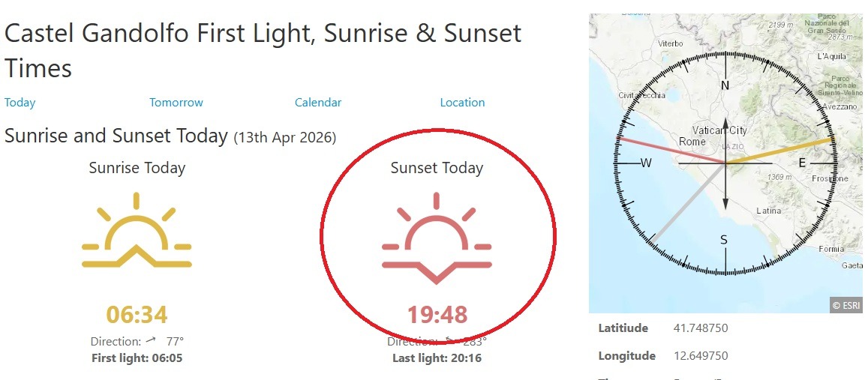868x380 pixels.
Task: Click the compass N marker
Action: point(725,85)
